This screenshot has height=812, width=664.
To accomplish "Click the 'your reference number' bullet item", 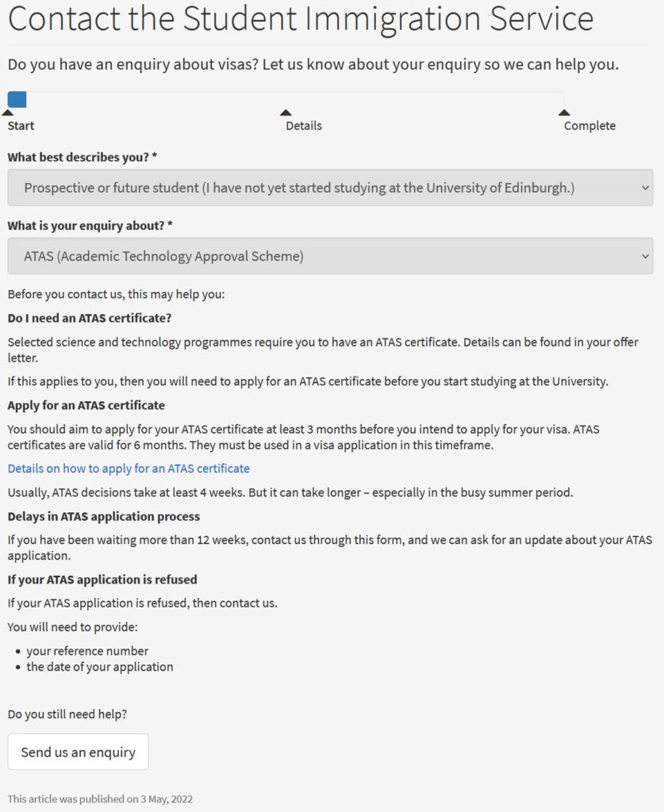I will [86, 651].
